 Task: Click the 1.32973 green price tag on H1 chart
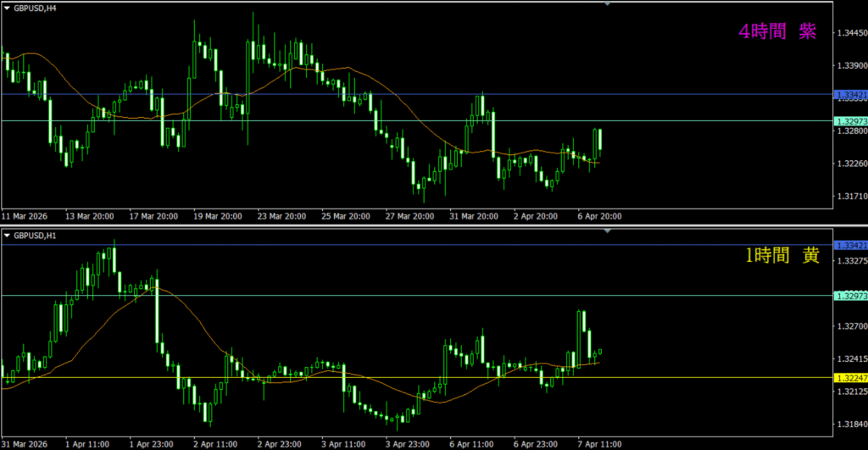pos(851,296)
